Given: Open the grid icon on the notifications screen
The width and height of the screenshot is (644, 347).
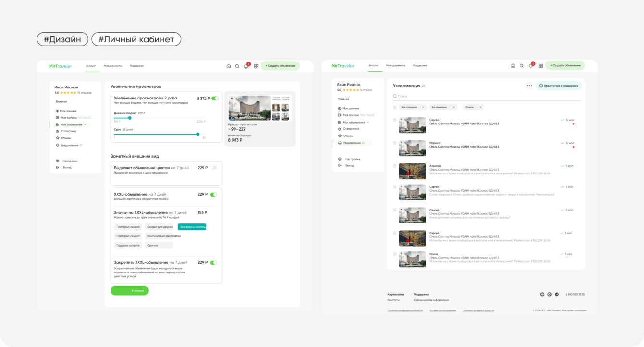Looking at the screenshot, I should (541, 66).
